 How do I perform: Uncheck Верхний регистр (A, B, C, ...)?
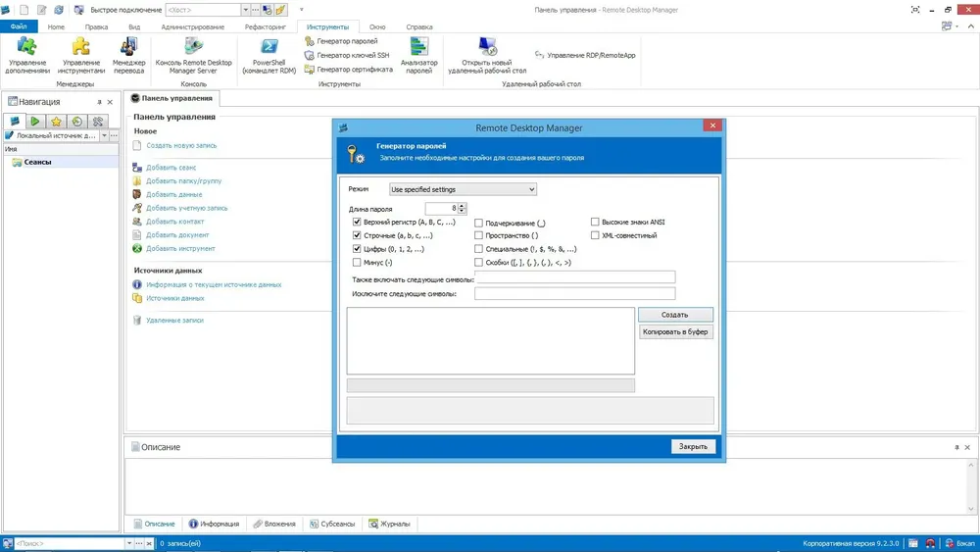click(357, 222)
